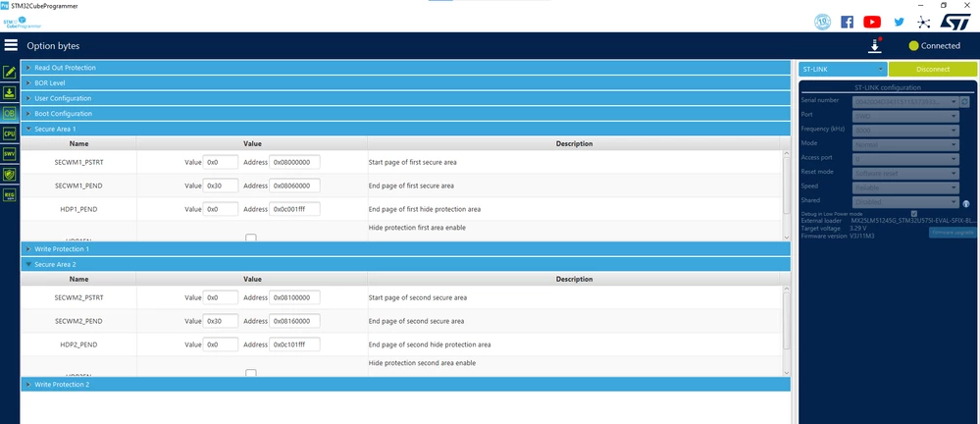Viewport: 980px width, 424px height.
Task: Refresh the ST-LINK serial number list
Action: coord(965,101)
